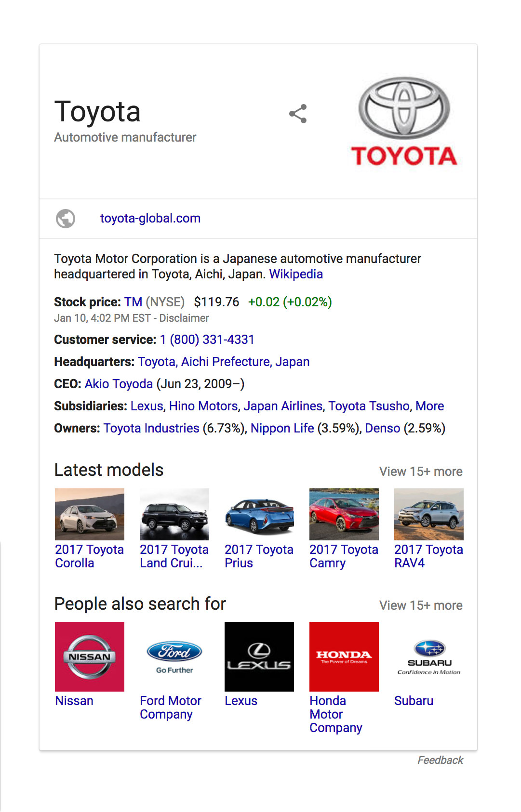Click the share icon beside Toyota title
This screenshot has width=521, height=812.
click(x=298, y=114)
